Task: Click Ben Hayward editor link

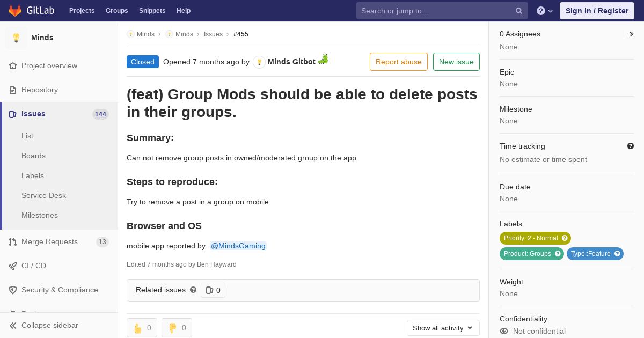Action: click(217, 264)
